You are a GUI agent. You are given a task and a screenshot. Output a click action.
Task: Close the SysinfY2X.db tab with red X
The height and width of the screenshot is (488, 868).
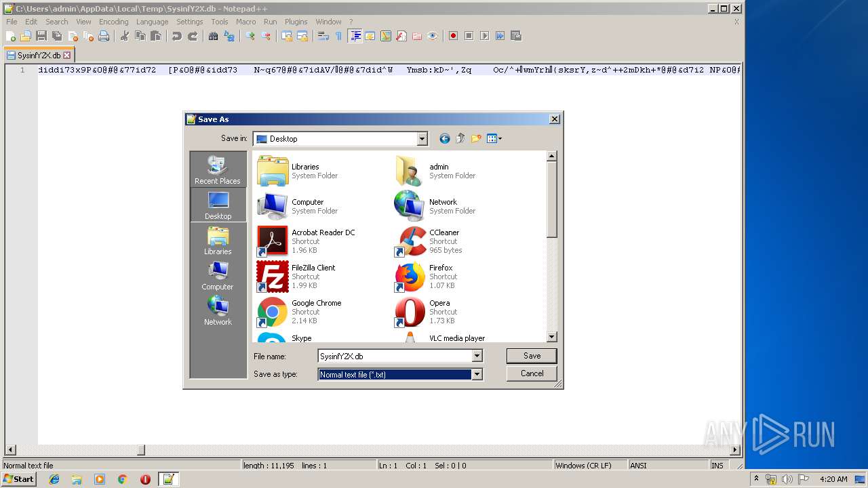pyautogui.click(x=66, y=56)
